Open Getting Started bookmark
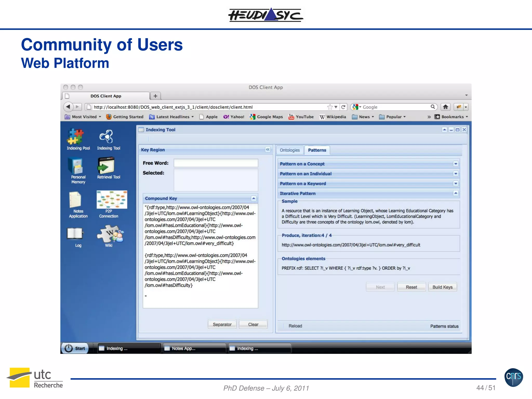The image size is (532, 399). (125, 117)
